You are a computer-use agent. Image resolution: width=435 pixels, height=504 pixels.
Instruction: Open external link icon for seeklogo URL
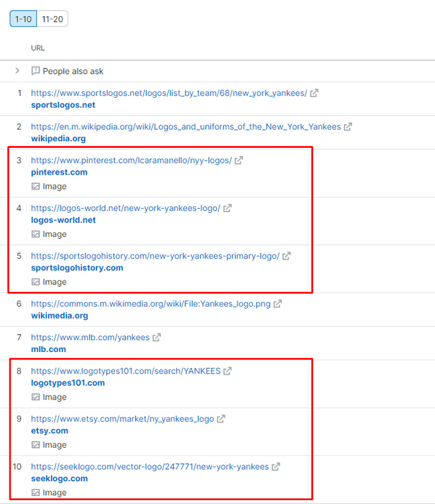click(x=276, y=467)
